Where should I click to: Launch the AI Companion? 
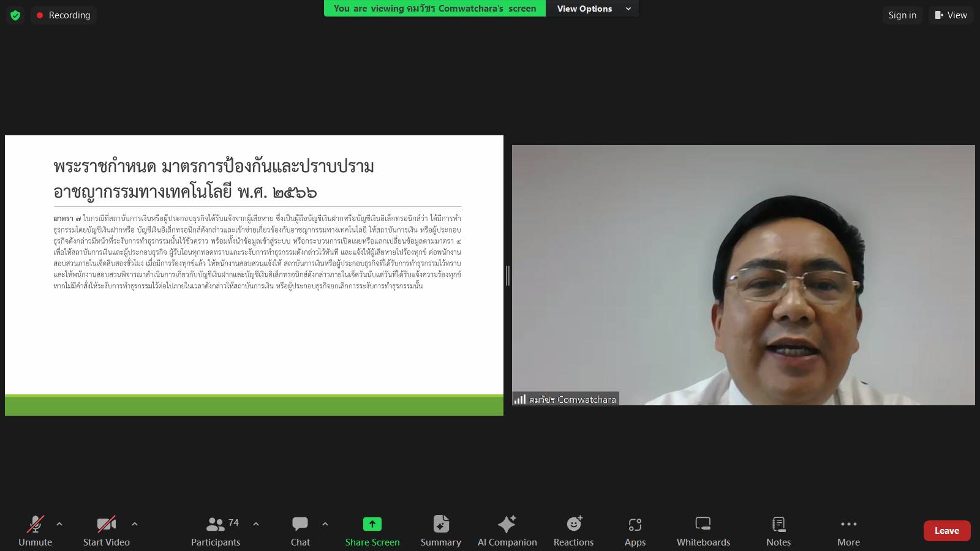(507, 531)
